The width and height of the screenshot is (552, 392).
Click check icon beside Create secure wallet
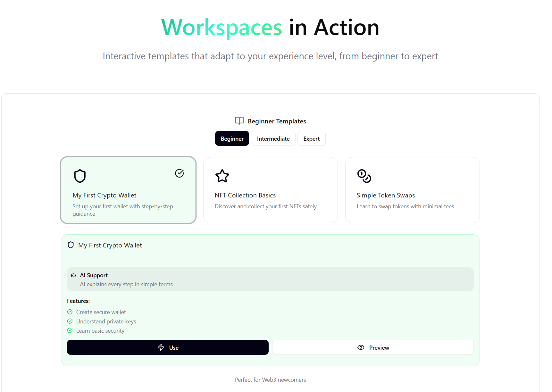tap(70, 312)
